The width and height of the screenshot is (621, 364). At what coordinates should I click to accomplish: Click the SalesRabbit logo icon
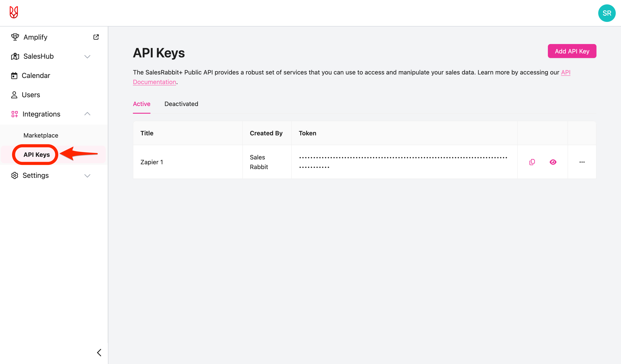[14, 12]
